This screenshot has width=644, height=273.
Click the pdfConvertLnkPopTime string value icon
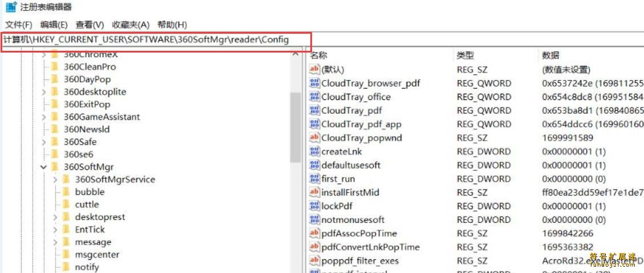[315, 247]
